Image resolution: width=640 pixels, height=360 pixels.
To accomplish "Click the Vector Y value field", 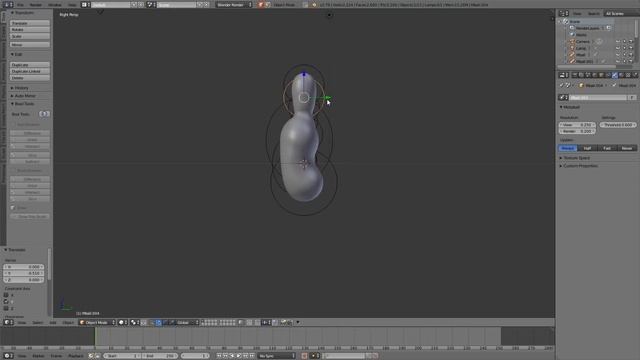I will [23, 273].
